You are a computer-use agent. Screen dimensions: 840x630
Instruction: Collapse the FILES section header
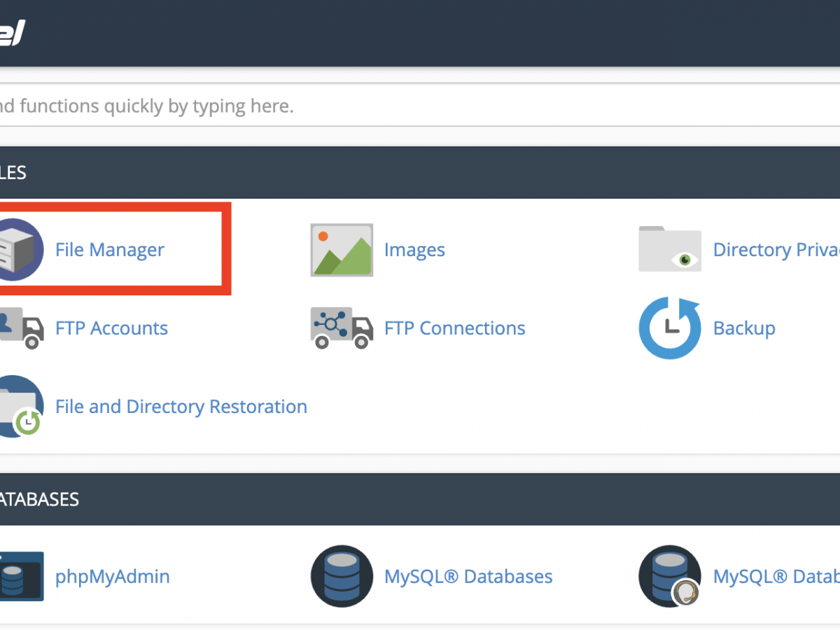[420, 172]
